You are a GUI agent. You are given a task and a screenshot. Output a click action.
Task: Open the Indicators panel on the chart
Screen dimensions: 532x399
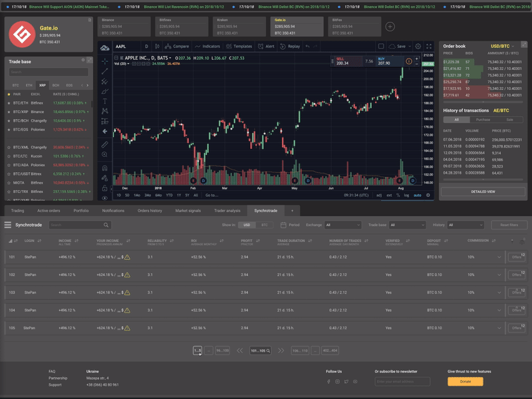click(208, 47)
